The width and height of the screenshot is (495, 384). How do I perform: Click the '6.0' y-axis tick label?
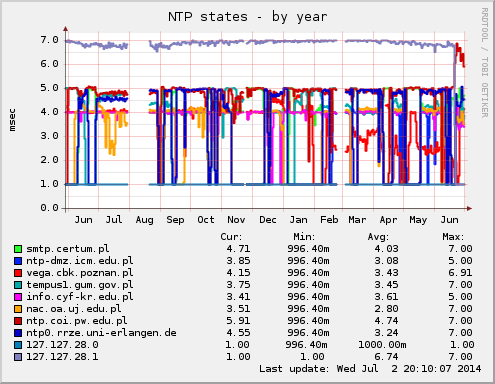coord(49,64)
